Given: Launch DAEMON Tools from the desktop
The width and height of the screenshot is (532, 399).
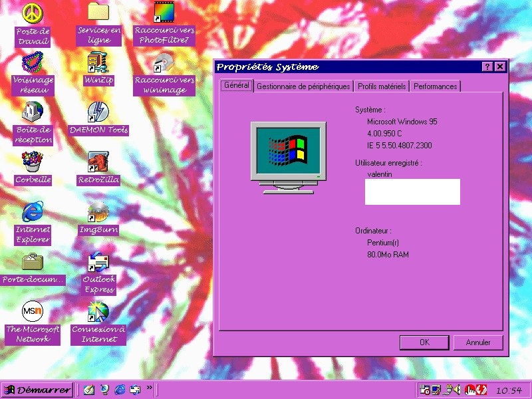Looking at the screenshot, I should 98,112.
